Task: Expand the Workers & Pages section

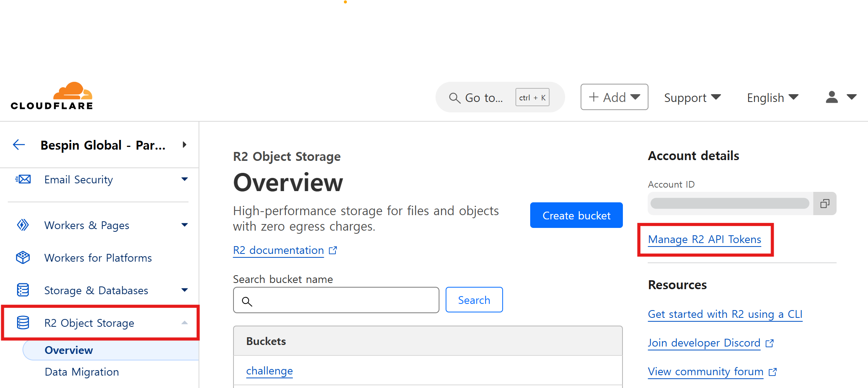Action: pos(185,225)
